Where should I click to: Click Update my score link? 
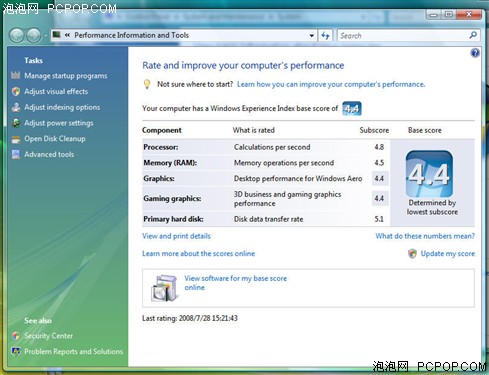(x=448, y=254)
